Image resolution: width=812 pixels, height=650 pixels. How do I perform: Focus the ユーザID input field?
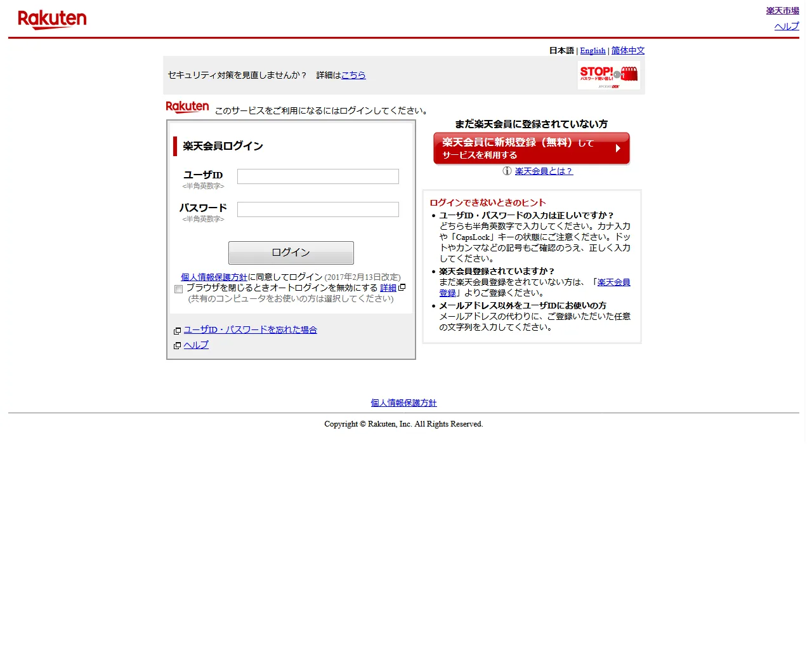[x=318, y=176]
